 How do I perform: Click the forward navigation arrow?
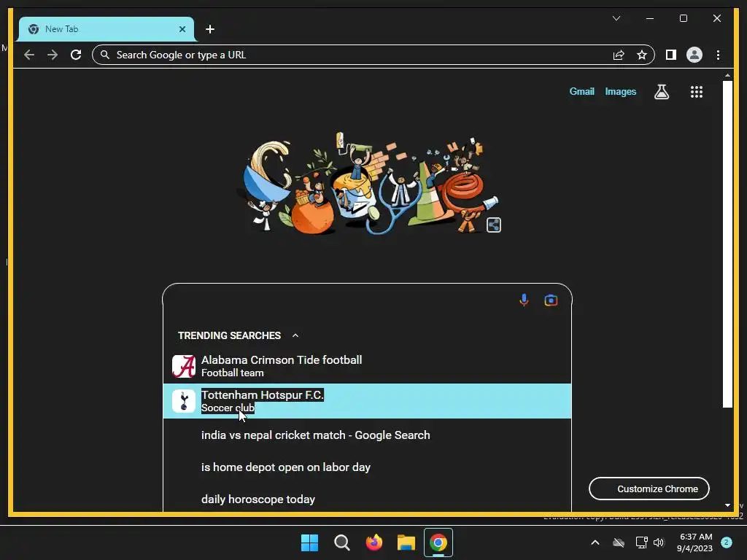[x=53, y=55]
